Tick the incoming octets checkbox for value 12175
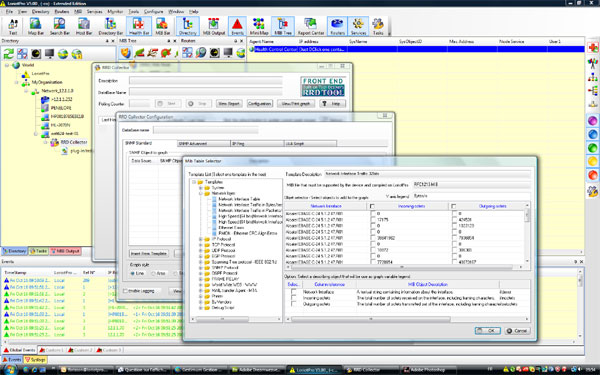The height and width of the screenshot is (375, 600). pyautogui.click(x=373, y=220)
